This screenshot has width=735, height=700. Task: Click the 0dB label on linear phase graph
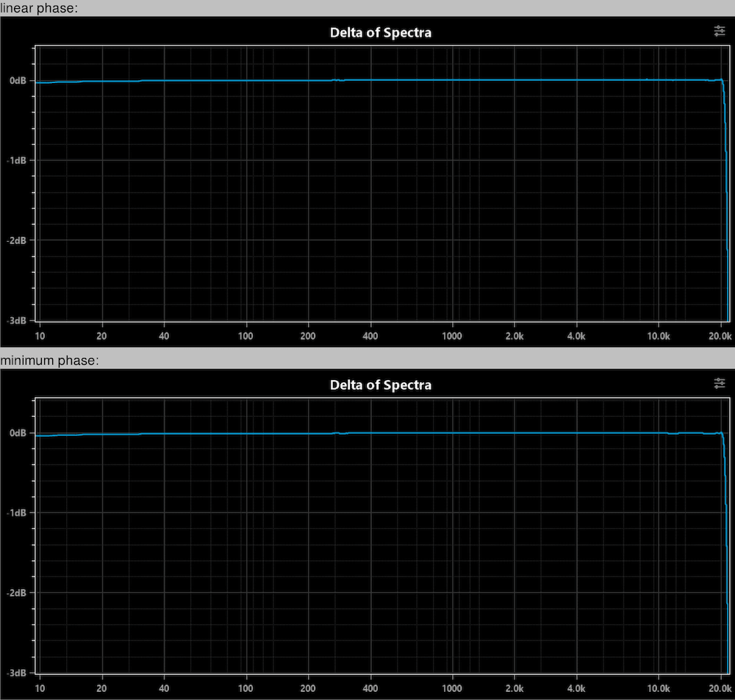pos(18,81)
